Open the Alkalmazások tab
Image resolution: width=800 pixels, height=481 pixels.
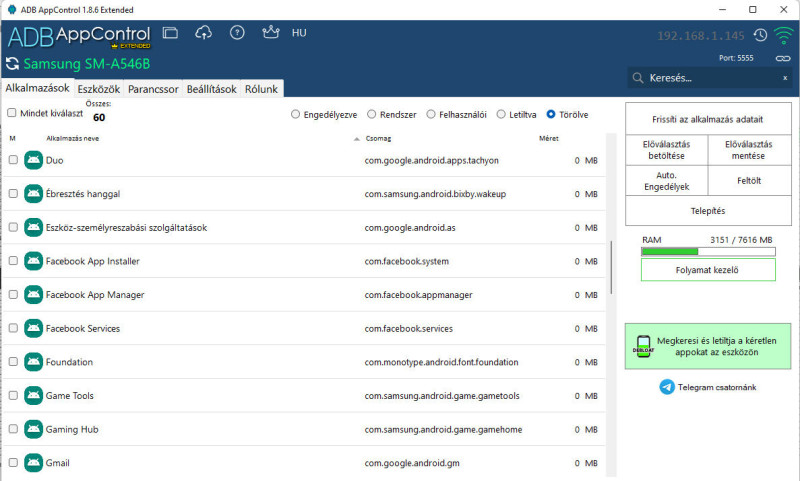(37, 88)
